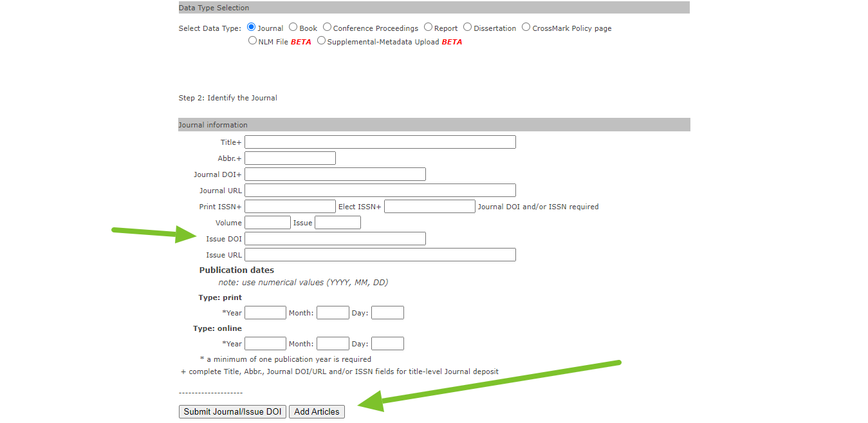Click the journal Title input field
The image size is (868, 423).
point(380,142)
